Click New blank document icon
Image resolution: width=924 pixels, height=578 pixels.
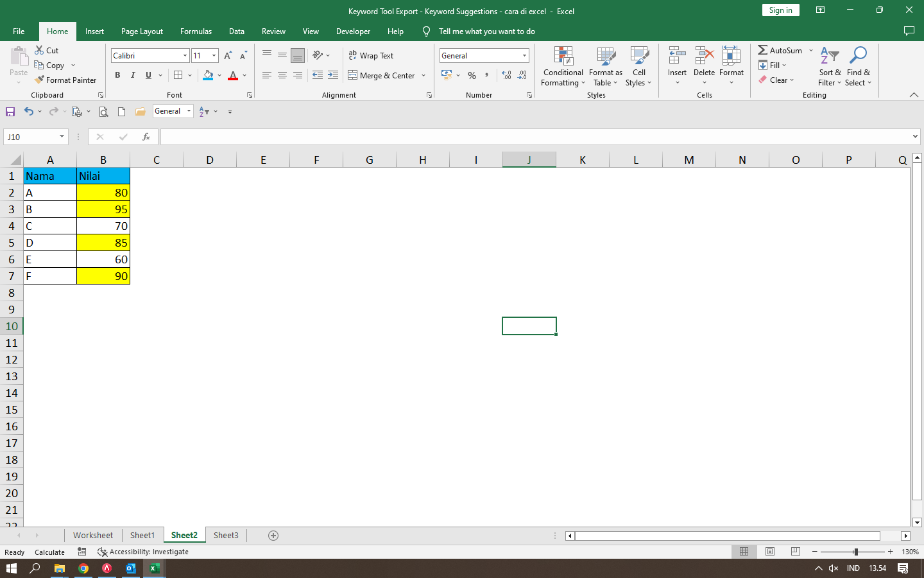(122, 112)
